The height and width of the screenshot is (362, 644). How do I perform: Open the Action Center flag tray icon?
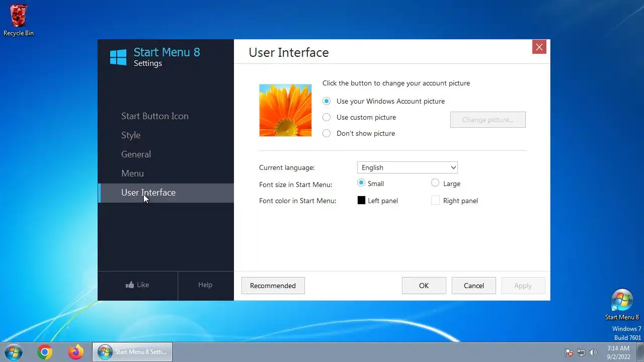tap(569, 352)
